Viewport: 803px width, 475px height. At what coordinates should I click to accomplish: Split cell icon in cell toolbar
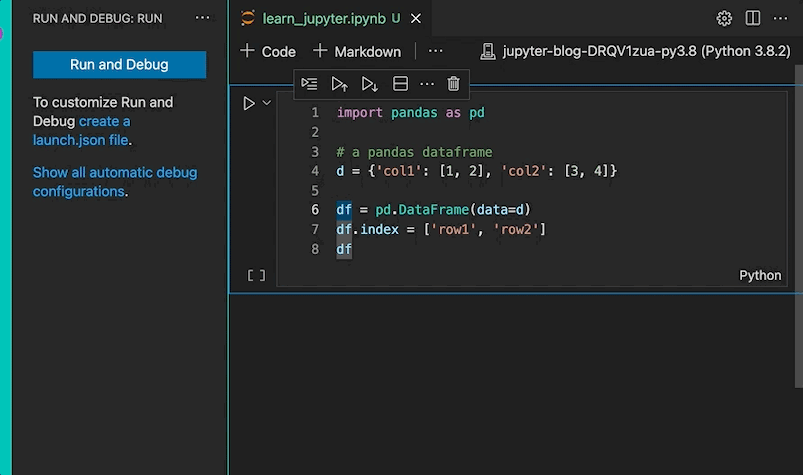[x=400, y=83]
